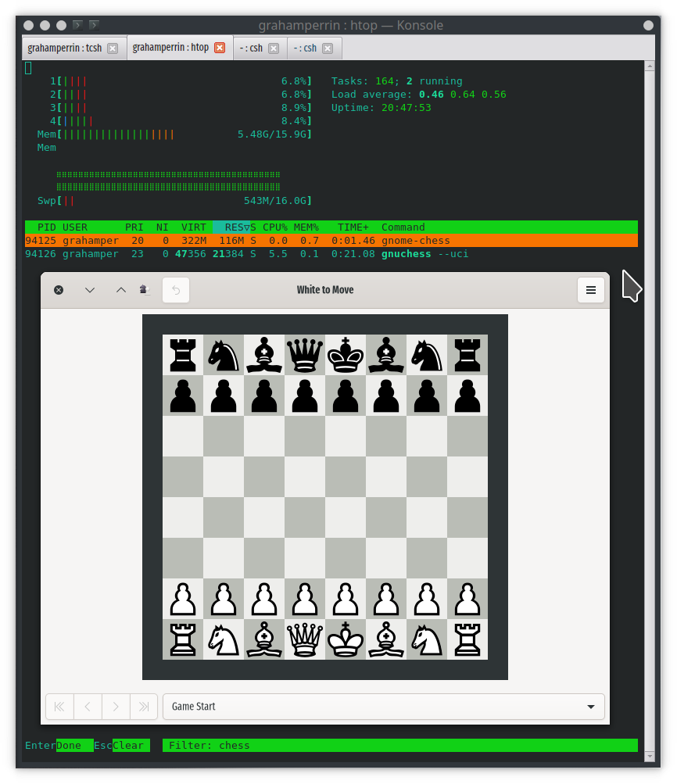Switch to the grahamperrin : tcsh tab

point(64,48)
